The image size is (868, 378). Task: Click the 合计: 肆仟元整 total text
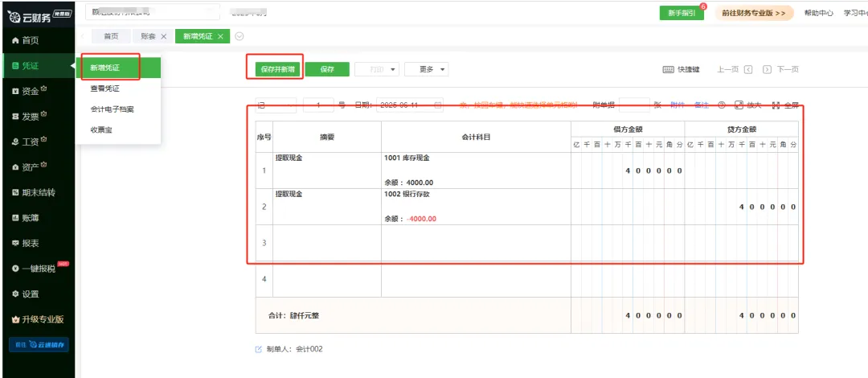(x=293, y=315)
